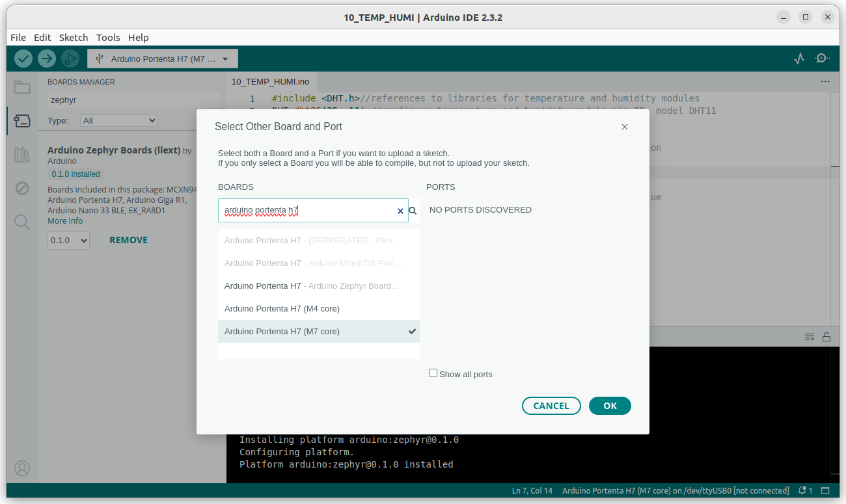Click board port status text in status bar
846x504 pixels.
pyautogui.click(x=675, y=490)
